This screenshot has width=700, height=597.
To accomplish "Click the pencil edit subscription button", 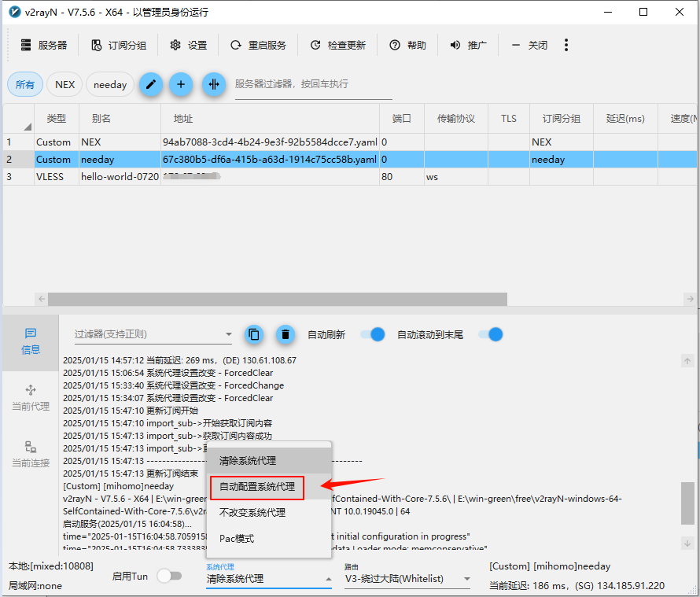I will click(x=151, y=84).
